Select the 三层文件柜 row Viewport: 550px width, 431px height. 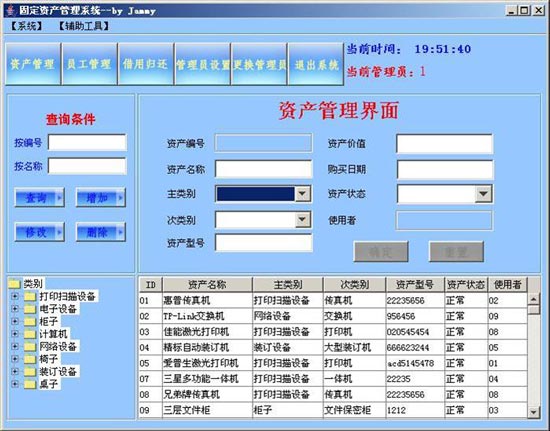[x=333, y=410]
